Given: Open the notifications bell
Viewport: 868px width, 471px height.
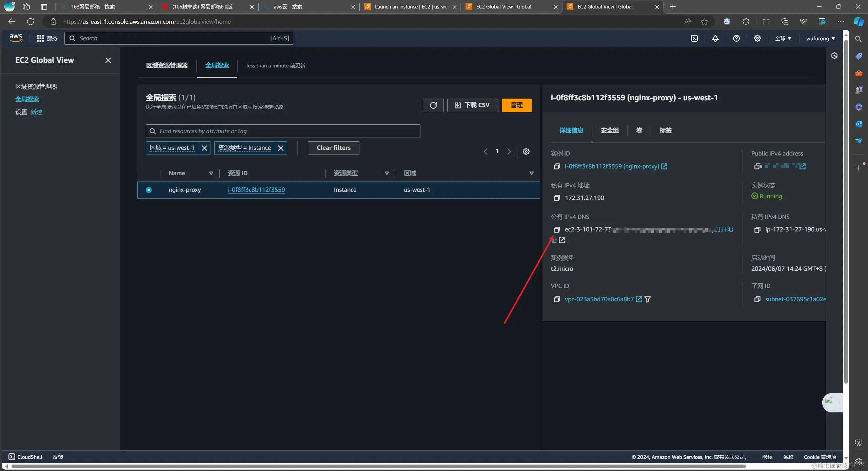Looking at the screenshot, I should (715, 38).
